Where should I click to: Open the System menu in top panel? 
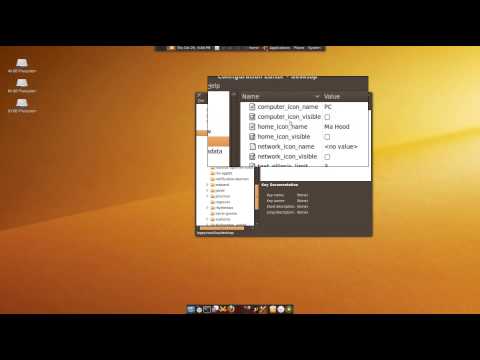[x=314, y=48]
